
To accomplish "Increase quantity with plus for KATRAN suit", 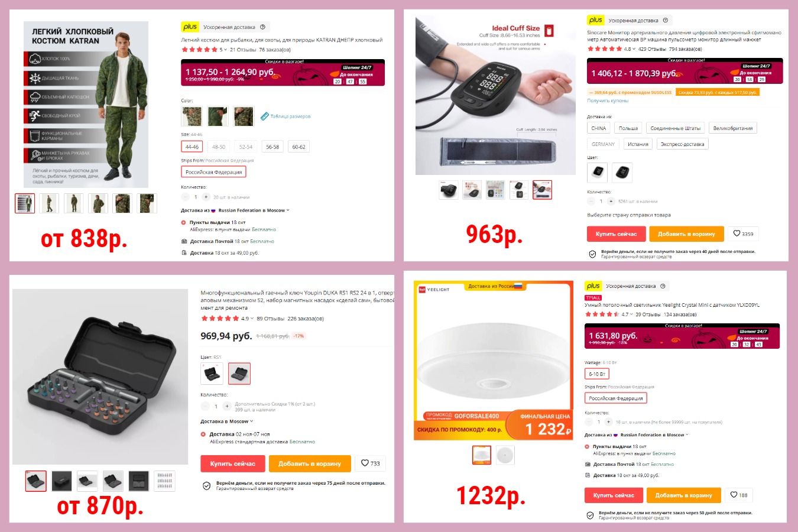I will tap(206, 197).
